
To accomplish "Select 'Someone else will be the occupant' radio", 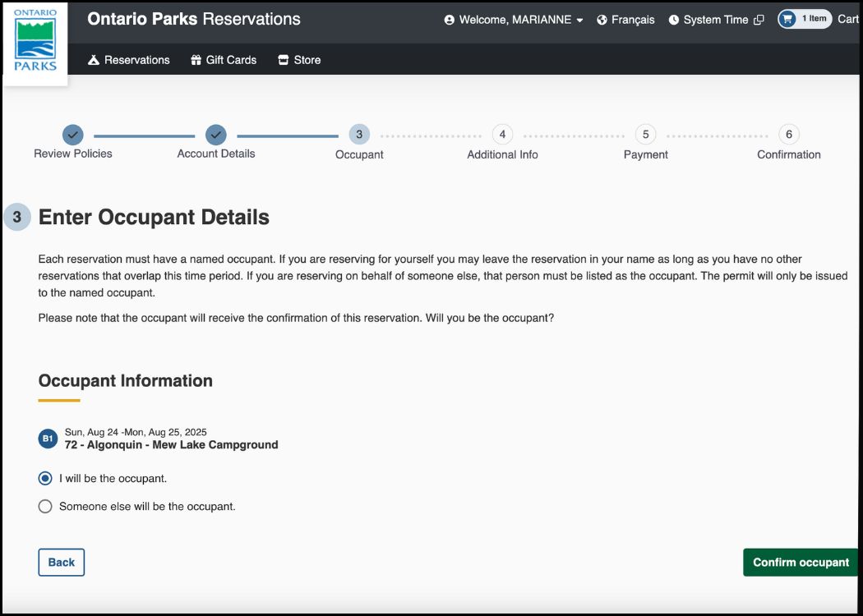I will [x=45, y=506].
